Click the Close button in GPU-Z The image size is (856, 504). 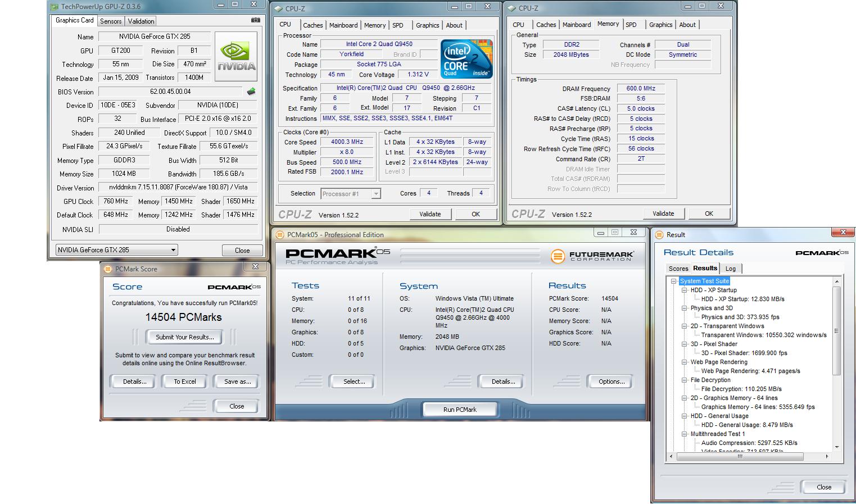pyautogui.click(x=242, y=250)
